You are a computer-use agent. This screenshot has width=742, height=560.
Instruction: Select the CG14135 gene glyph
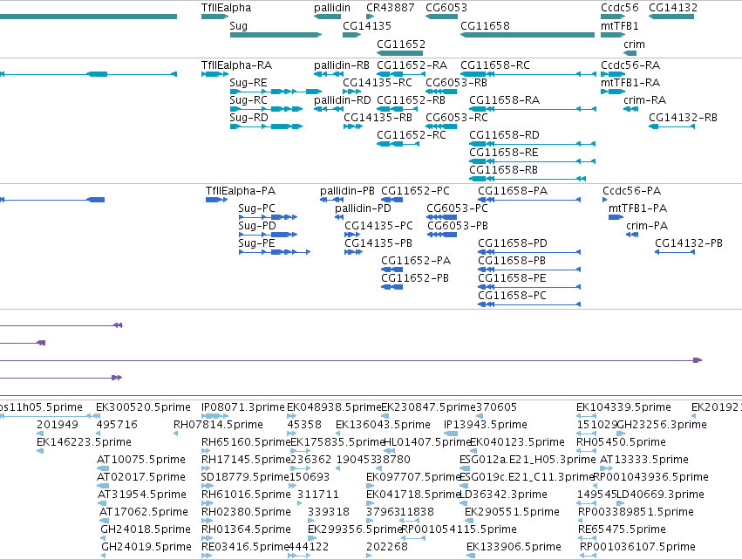[352, 35]
